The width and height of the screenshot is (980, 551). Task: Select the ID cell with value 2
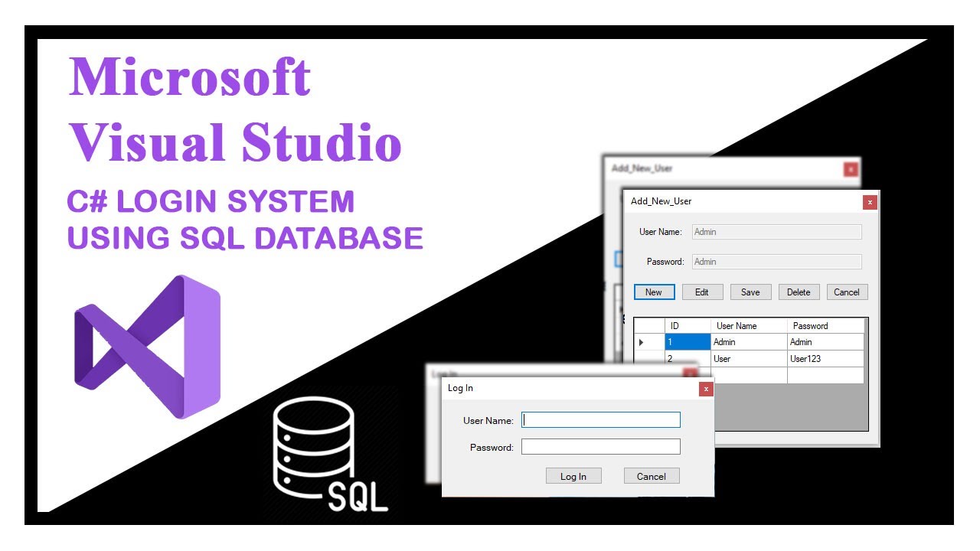click(x=688, y=358)
